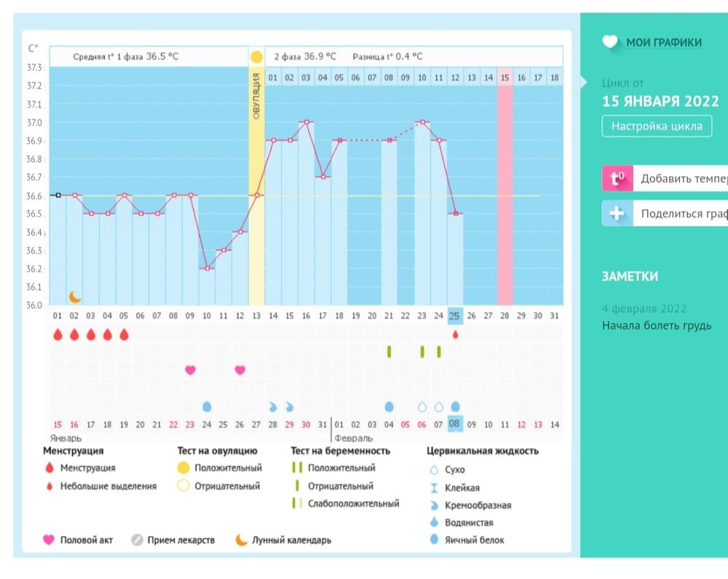Click the dry fluid icon on cycle day 23
Image resolution: width=728 pixels, height=579 pixels.
click(x=422, y=407)
